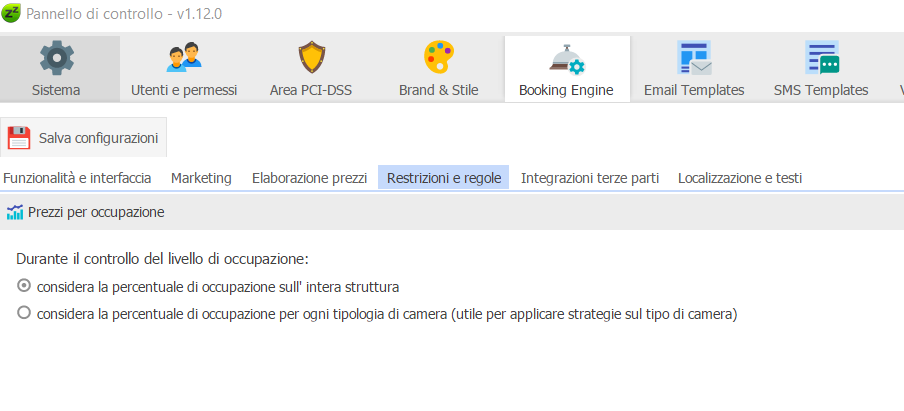Viewport: 904px width, 411px height.
Task: Go to Elaborazione prezzi tab
Action: click(x=310, y=178)
